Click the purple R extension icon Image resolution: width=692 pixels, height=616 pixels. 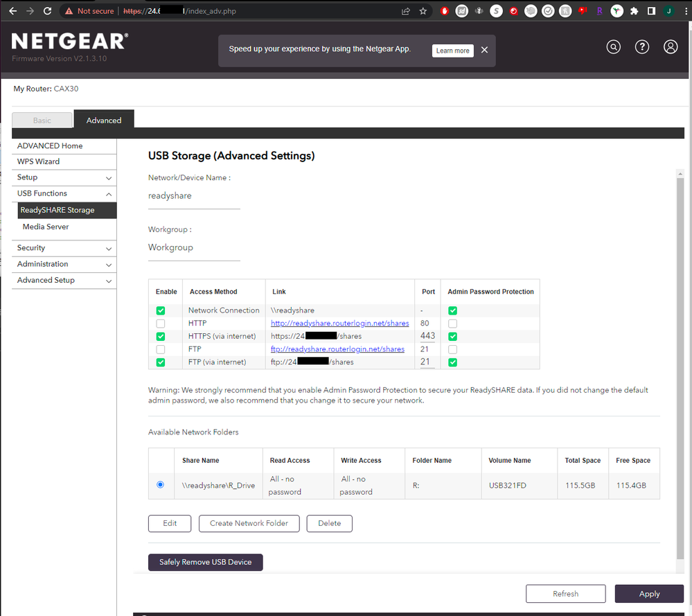(x=599, y=11)
